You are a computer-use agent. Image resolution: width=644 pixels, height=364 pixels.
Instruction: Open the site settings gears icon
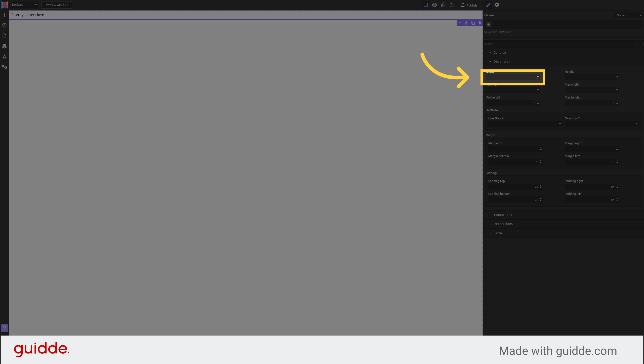(4, 67)
